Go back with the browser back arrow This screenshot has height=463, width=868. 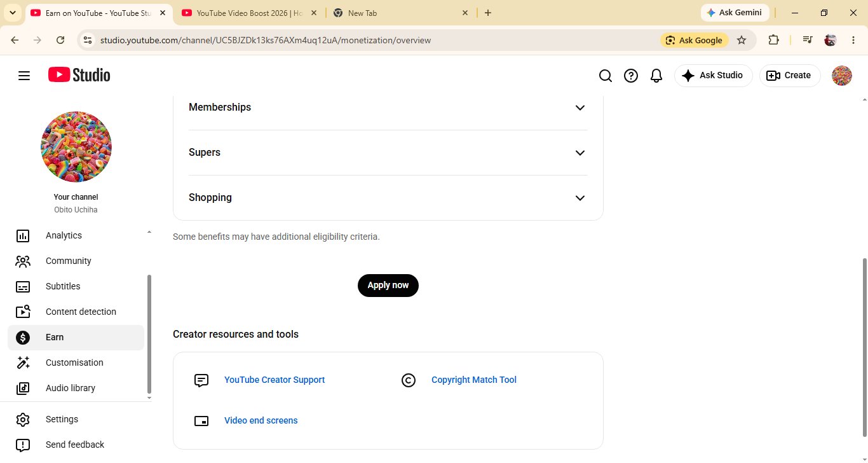click(15, 40)
